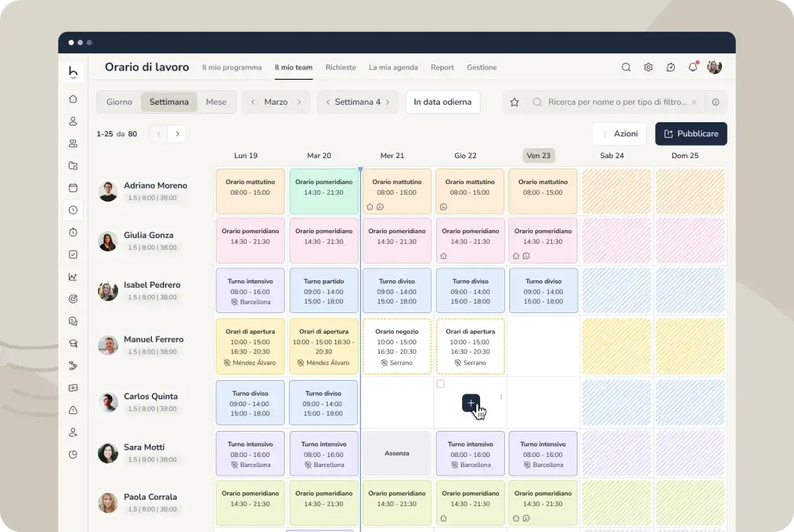Go to next page of employees (1-25 da 80)
794x532 pixels.
point(177,133)
